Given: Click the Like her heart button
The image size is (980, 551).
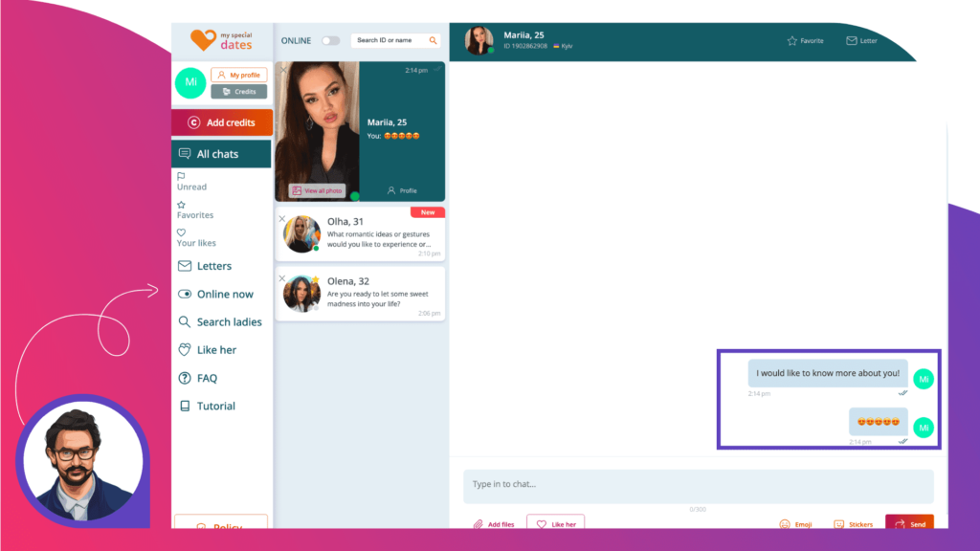Looking at the screenshot, I should 556,523.
